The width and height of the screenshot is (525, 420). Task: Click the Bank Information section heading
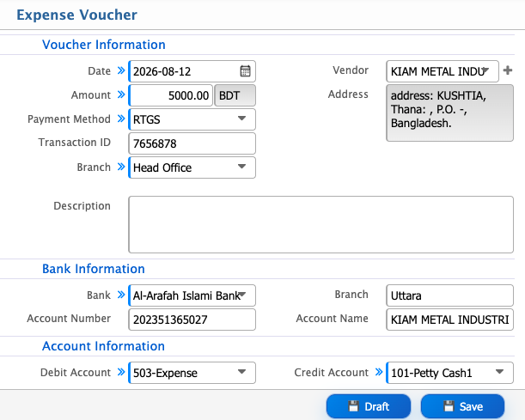coord(94,269)
